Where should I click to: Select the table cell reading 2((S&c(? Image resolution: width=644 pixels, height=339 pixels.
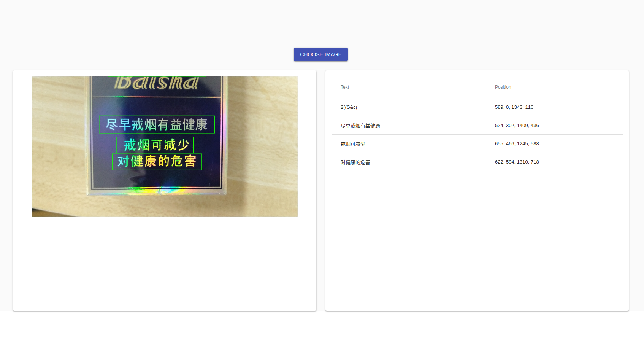pyautogui.click(x=349, y=107)
